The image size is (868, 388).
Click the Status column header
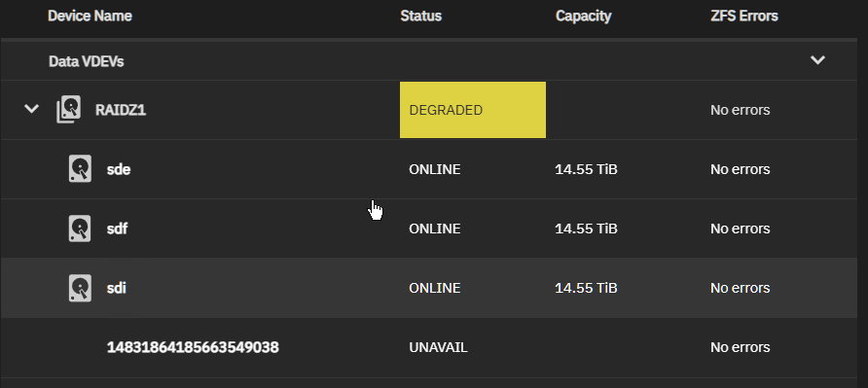tap(421, 17)
